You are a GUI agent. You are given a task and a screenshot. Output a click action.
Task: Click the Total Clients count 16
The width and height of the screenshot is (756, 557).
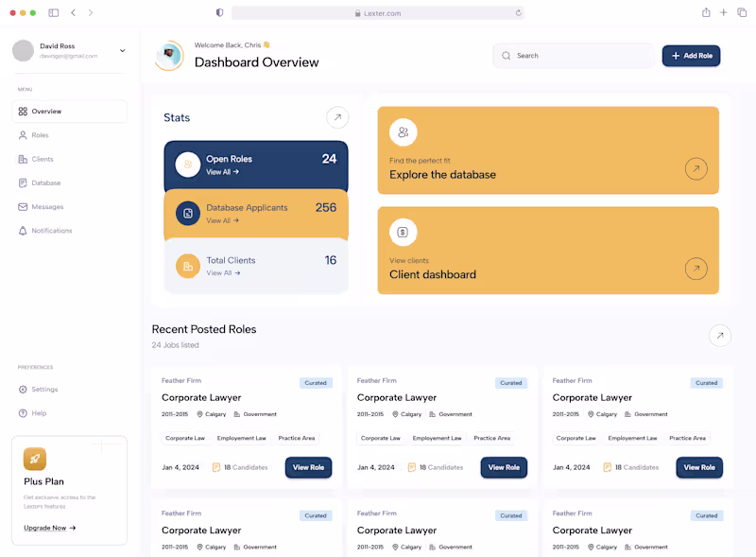(331, 261)
